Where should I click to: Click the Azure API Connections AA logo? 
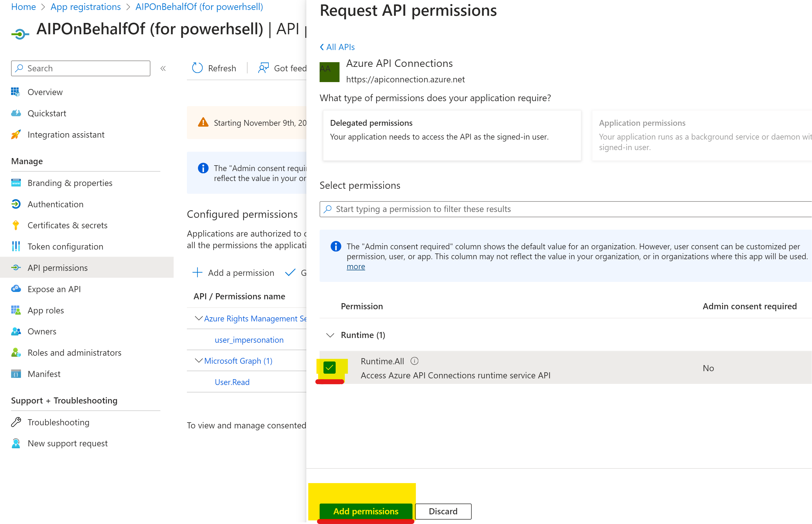[330, 72]
